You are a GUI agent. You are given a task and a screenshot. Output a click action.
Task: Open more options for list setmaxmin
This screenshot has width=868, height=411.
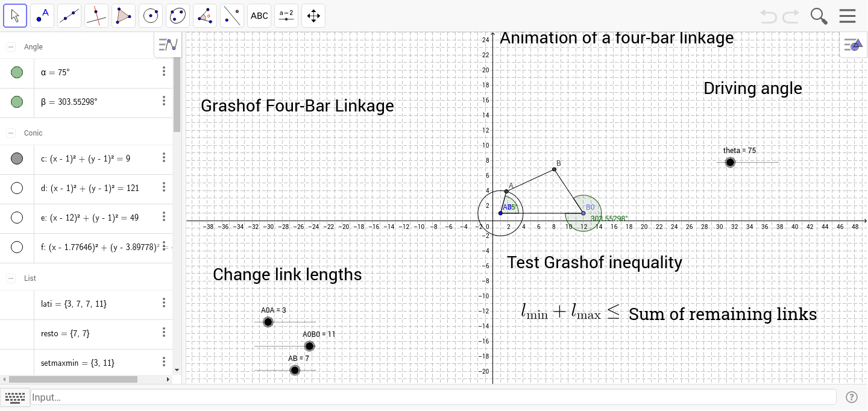click(163, 362)
